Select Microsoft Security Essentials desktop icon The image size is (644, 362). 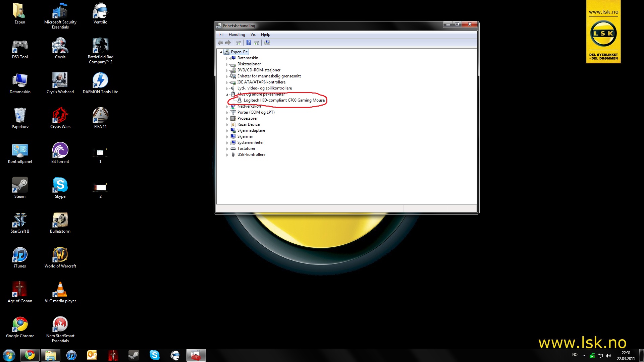(60, 16)
